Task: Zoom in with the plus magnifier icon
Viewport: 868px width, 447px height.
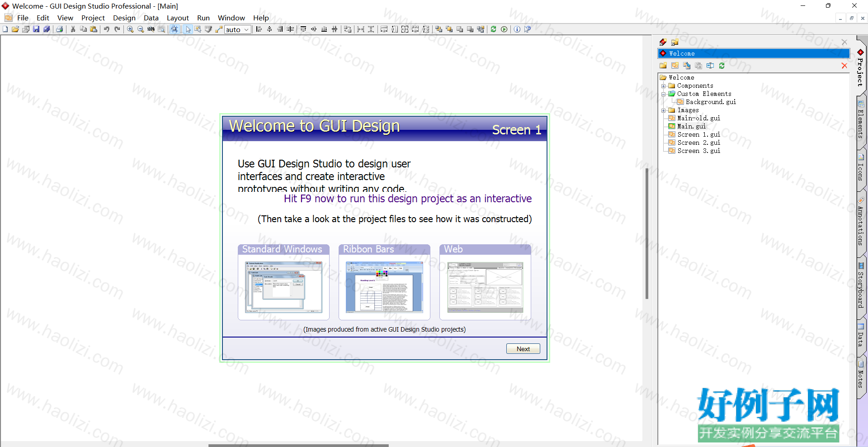Action: pyautogui.click(x=130, y=29)
